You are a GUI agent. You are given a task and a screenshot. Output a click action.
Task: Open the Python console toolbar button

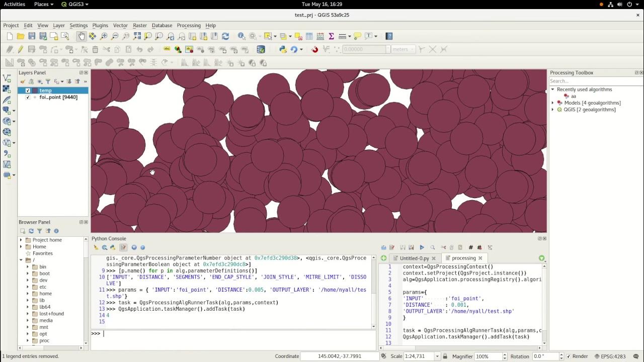(283, 49)
